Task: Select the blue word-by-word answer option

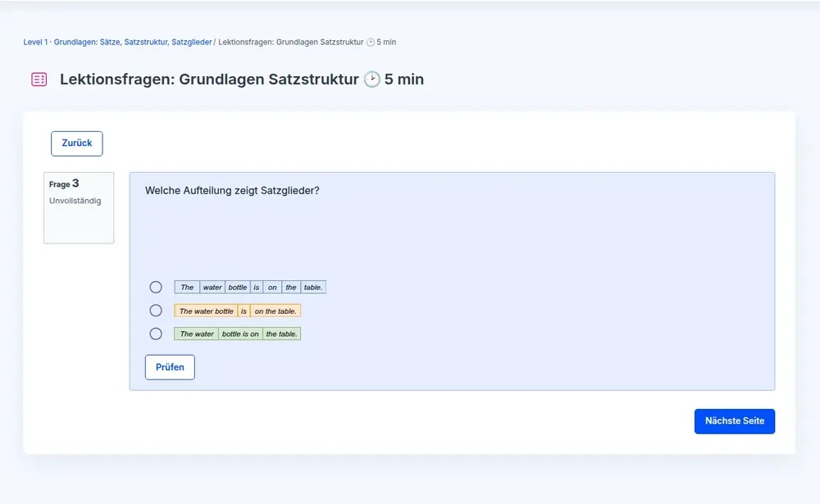Action: point(156,288)
